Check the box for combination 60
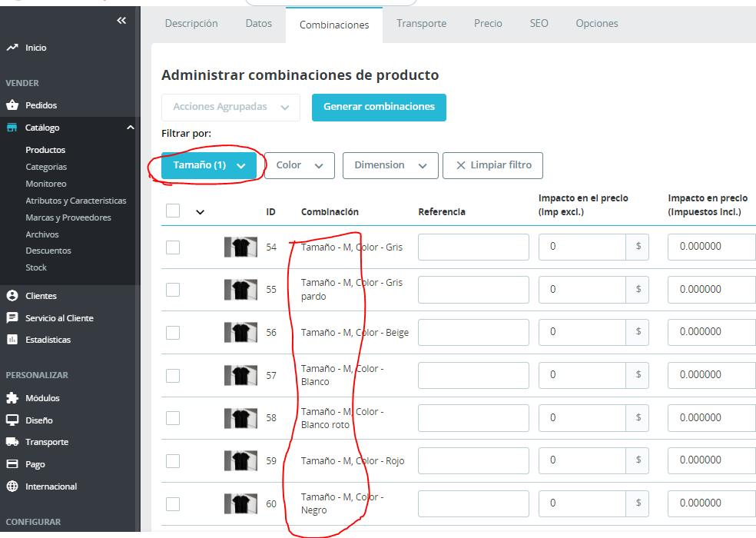This screenshot has height=538, width=756. [173, 503]
